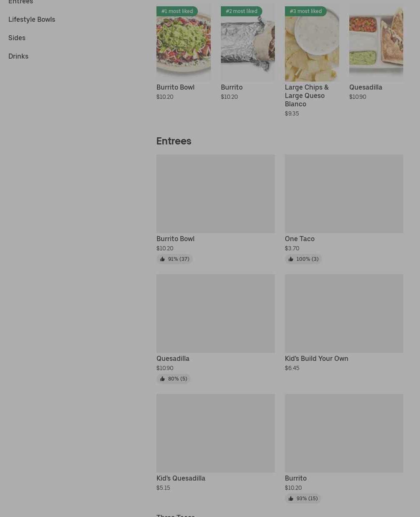This screenshot has width=420, height=517.
Task: Click thumbs-up icon under Burrito Bowl entree
Action: tap(162, 259)
